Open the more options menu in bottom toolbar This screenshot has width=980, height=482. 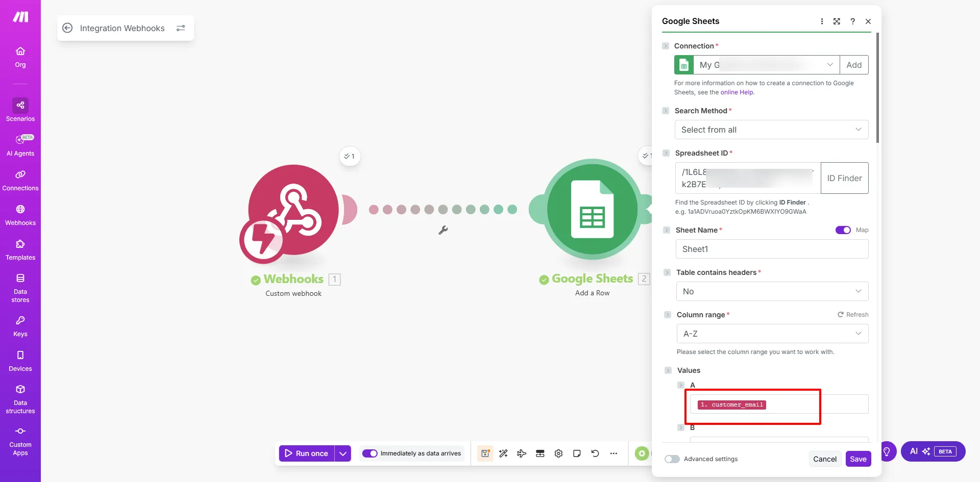click(x=614, y=453)
